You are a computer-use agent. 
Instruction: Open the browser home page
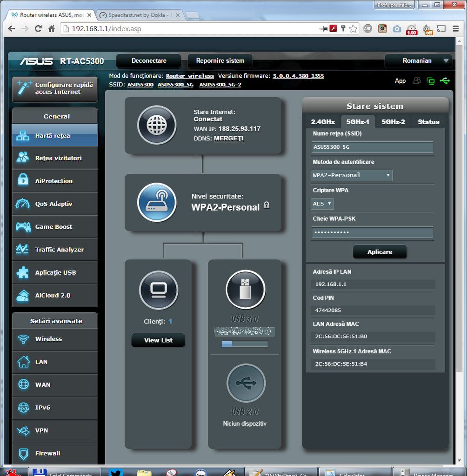pyautogui.click(x=52, y=28)
